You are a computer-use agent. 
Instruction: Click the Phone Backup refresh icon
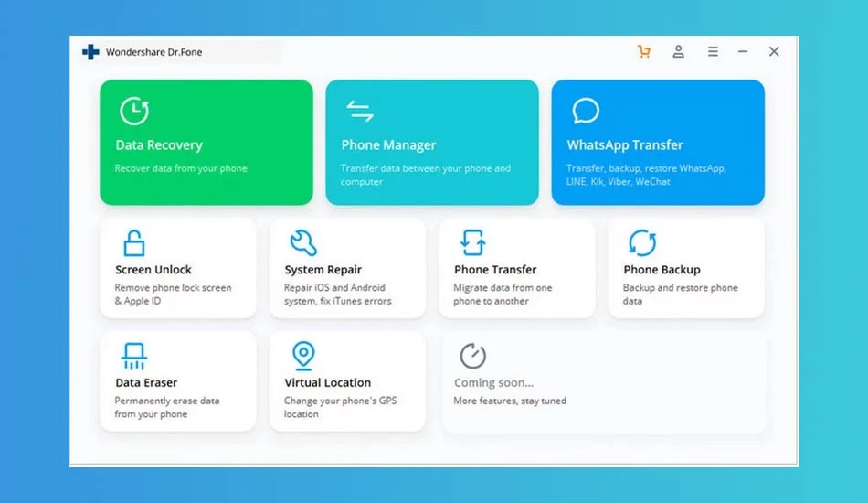coord(642,242)
